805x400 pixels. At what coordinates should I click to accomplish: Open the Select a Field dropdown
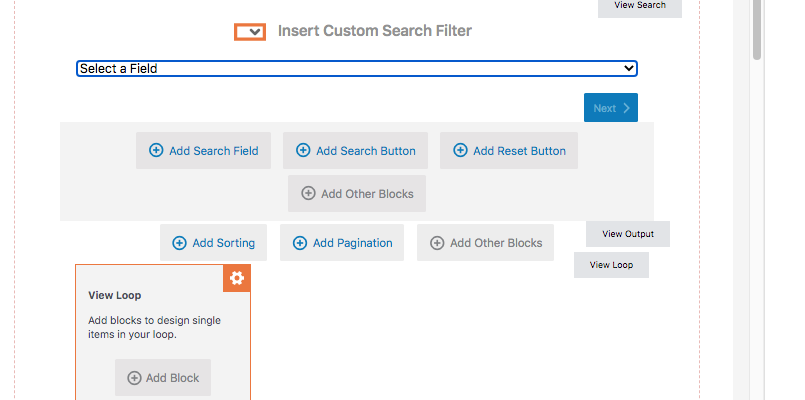pos(357,68)
